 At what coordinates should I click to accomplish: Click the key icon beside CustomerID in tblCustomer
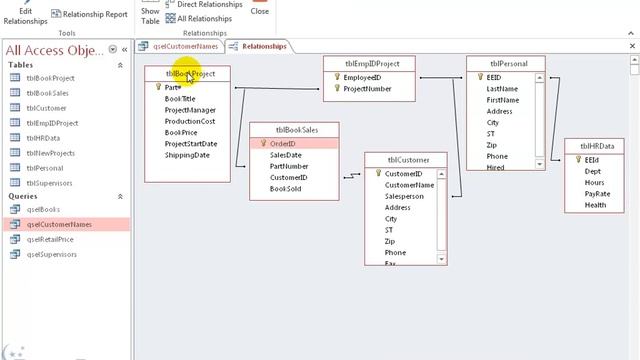click(x=378, y=173)
